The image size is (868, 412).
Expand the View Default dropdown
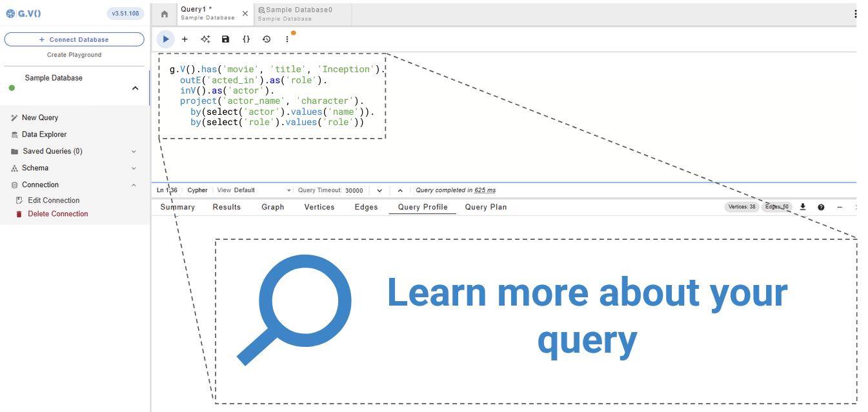tap(288, 190)
